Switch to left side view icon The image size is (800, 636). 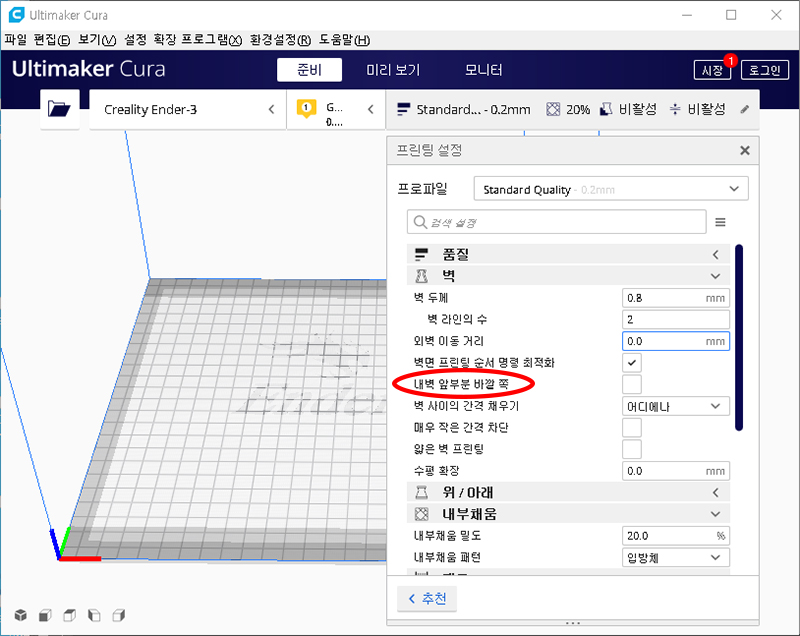tap(94, 615)
